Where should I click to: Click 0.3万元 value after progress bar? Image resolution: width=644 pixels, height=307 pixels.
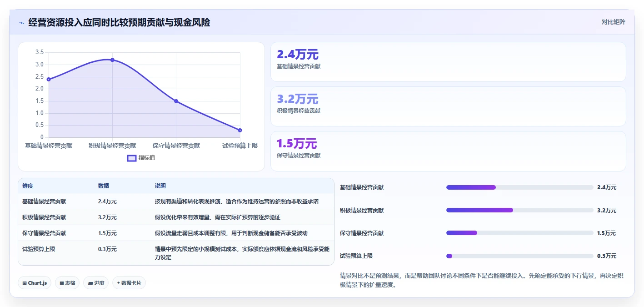pos(607,256)
